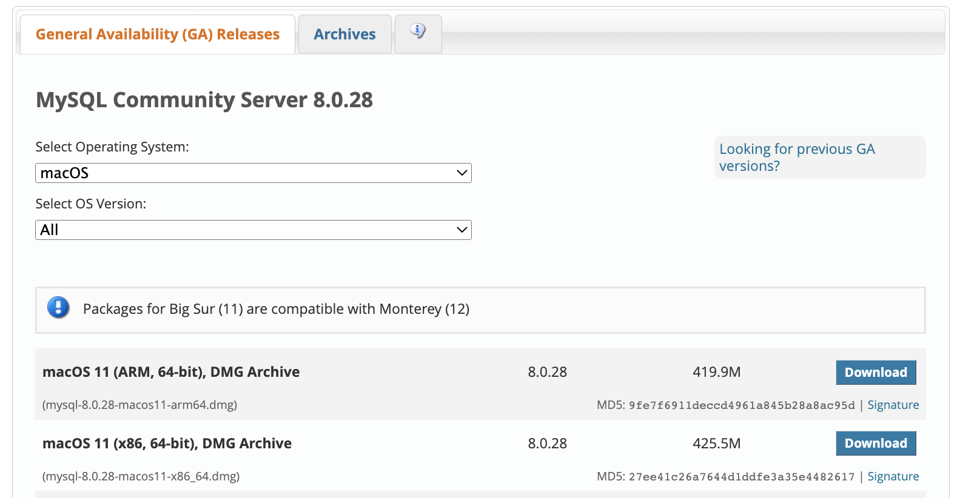Click the version '8.0.28' in ARM row
This screenshot has width=980, height=498.
point(547,372)
